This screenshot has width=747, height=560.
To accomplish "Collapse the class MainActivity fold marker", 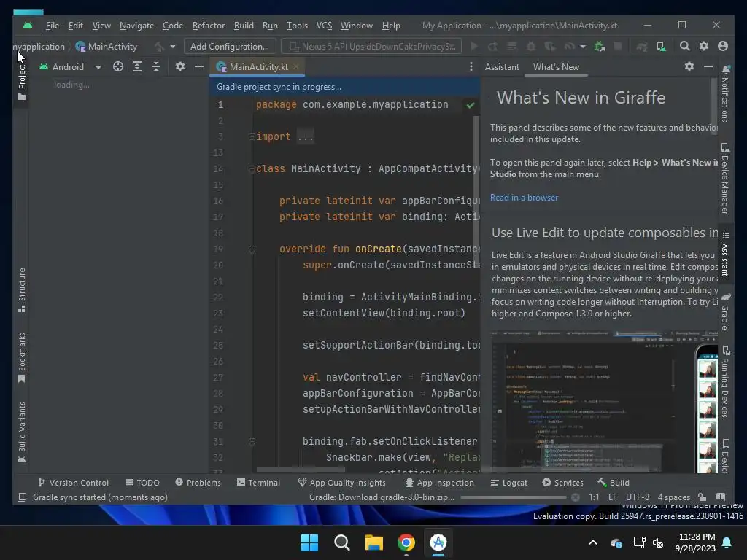I will [x=252, y=168].
